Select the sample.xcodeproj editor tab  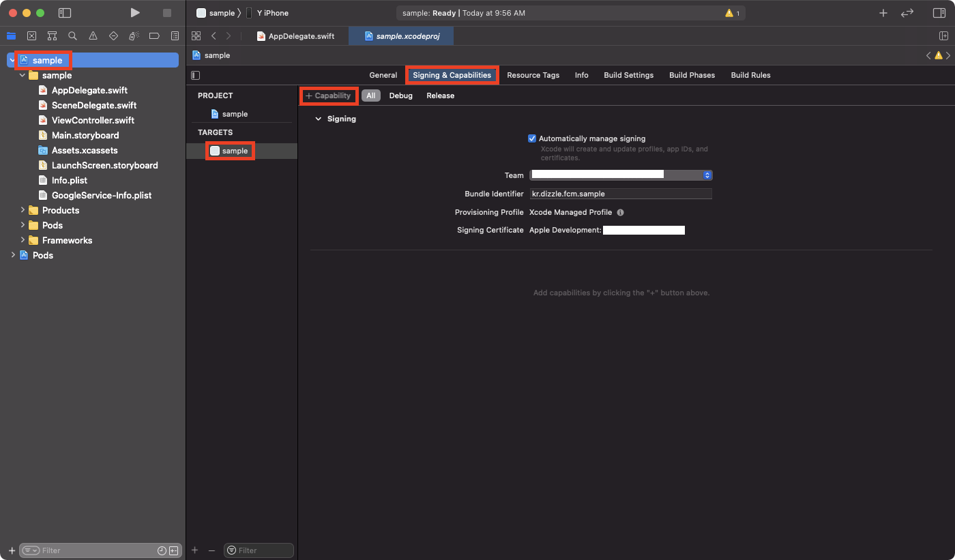click(401, 36)
